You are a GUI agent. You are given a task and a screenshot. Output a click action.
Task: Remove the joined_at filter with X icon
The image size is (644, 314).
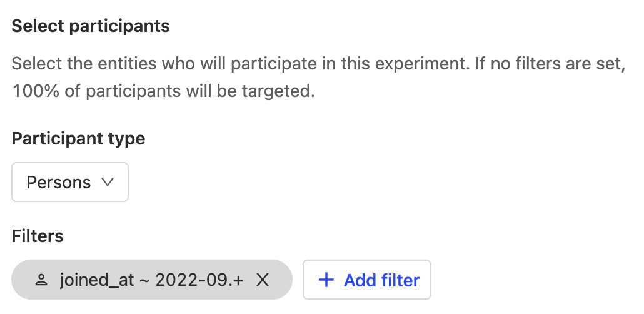click(263, 280)
